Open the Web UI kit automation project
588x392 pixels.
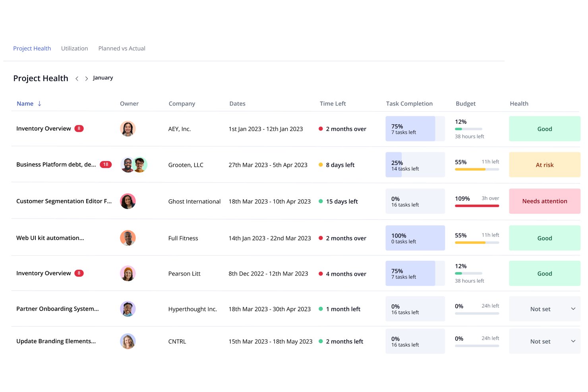50,238
